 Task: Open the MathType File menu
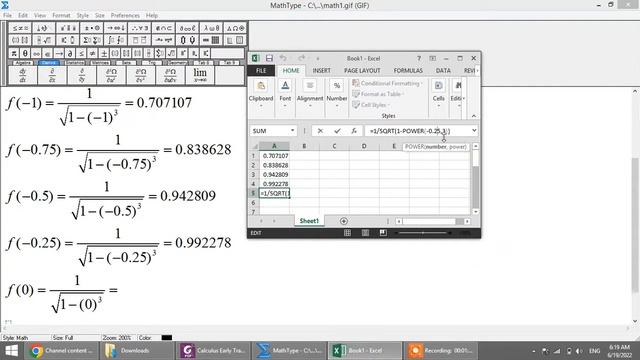tap(7, 16)
